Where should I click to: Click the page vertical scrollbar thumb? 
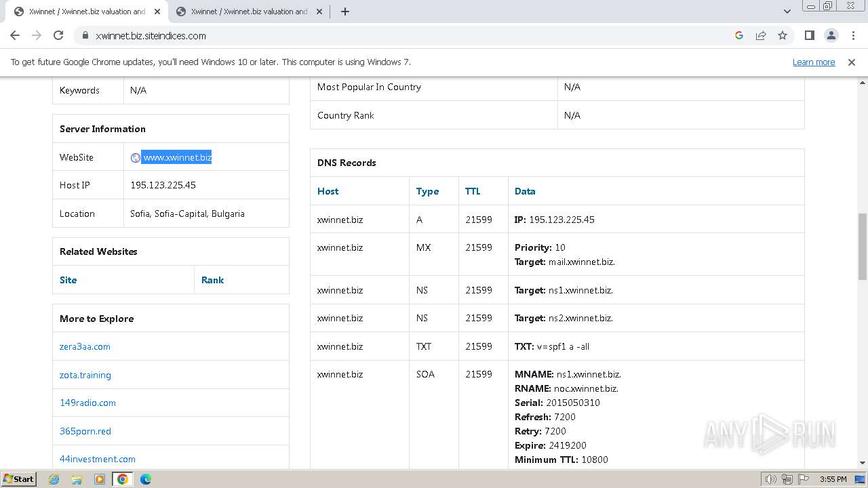(862, 246)
